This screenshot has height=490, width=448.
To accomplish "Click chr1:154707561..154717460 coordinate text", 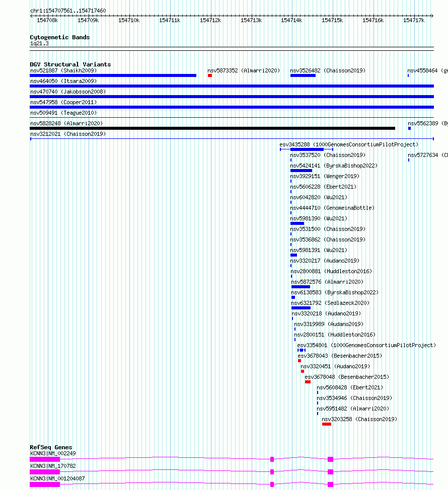I will (68, 11).
